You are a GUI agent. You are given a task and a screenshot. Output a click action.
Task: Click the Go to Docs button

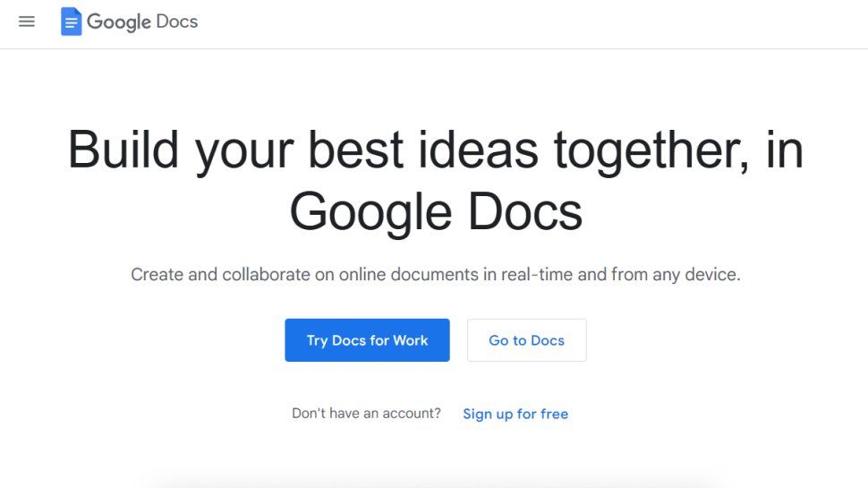[526, 340]
